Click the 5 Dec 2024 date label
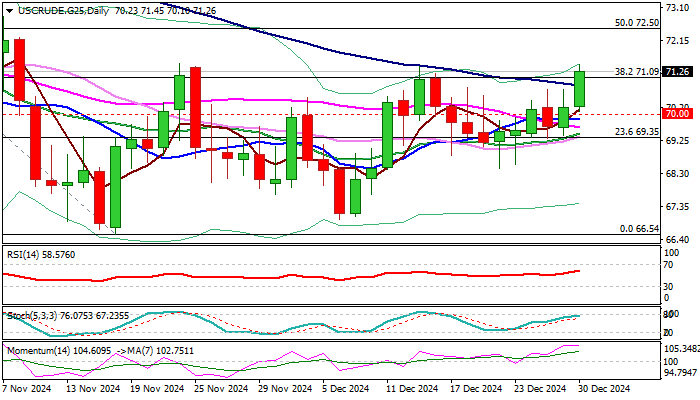 (346, 389)
